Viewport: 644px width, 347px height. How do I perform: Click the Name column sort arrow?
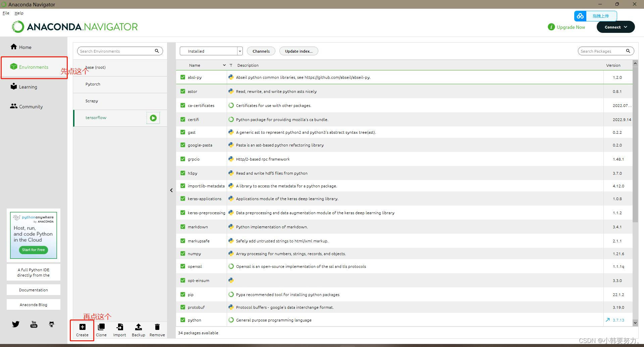point(224,65)
